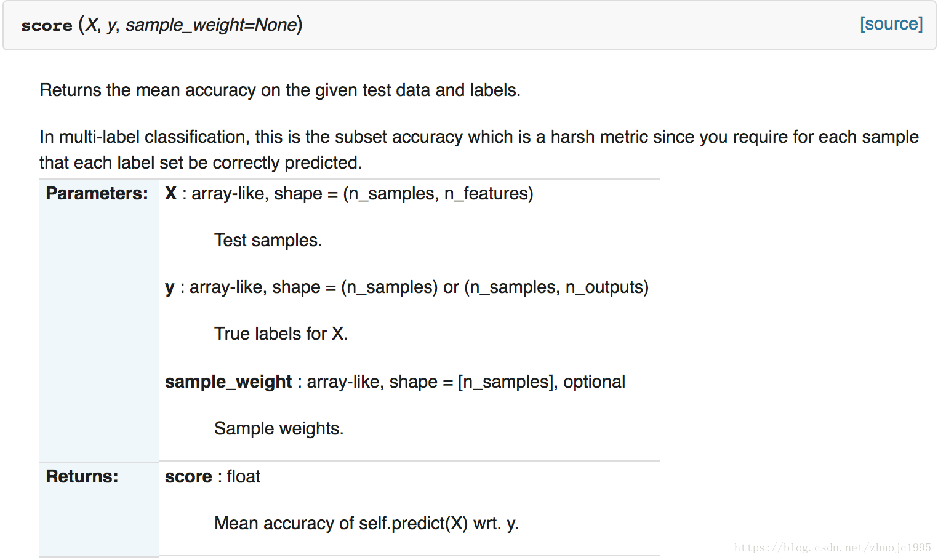Click the 'Returns the mean accuracy' sentence

coord(280,90)
